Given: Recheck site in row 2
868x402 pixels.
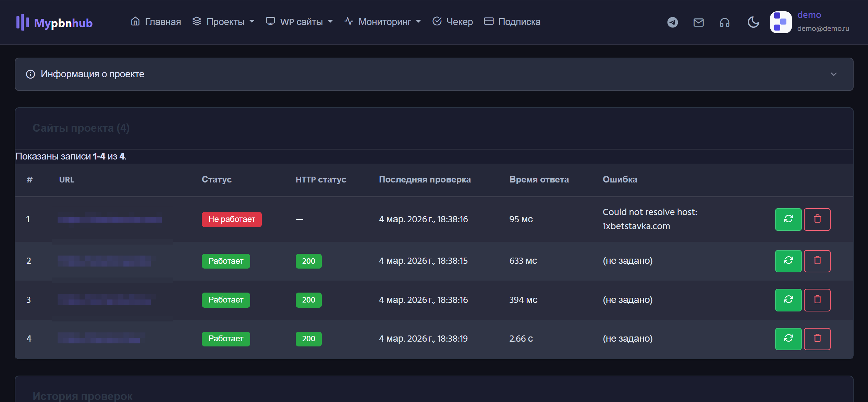Looking at the screenshot, I should [788, 261].
